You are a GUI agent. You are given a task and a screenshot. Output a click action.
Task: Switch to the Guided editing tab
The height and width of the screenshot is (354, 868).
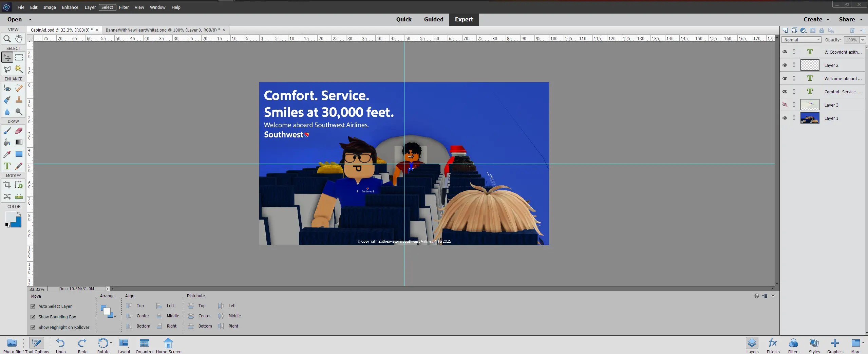pos(433,19)
